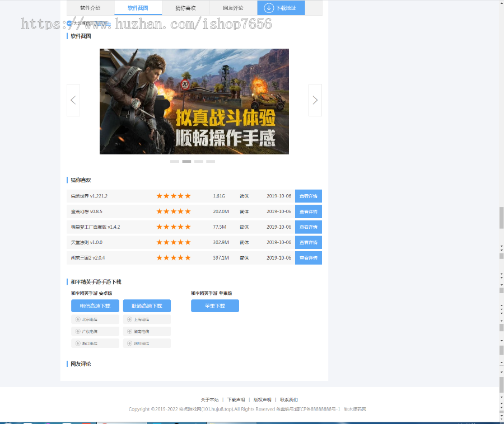
Task: Click the game title 胡莱三国2 v2.0.4
Action: coord(88,258)
